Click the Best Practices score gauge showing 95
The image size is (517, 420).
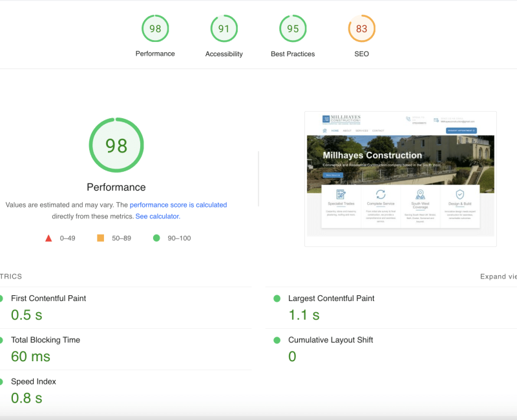pos(293,29)
